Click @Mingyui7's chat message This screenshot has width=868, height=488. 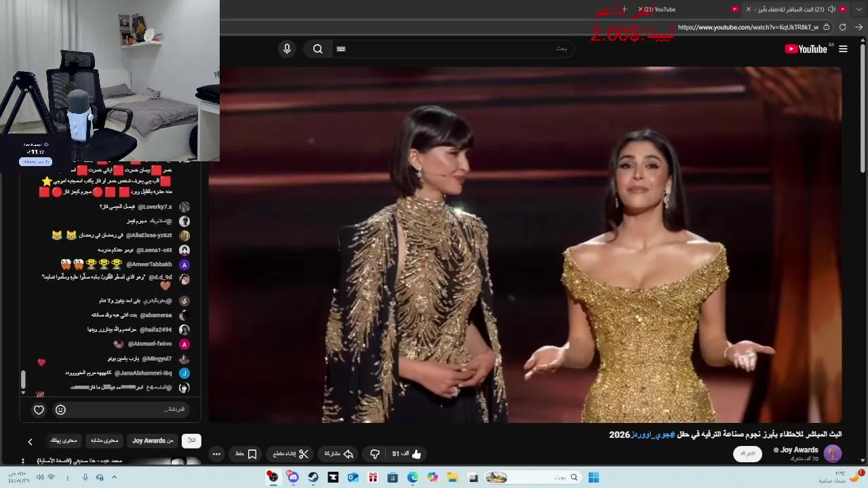pyautogui.click(x=140, y=359)
